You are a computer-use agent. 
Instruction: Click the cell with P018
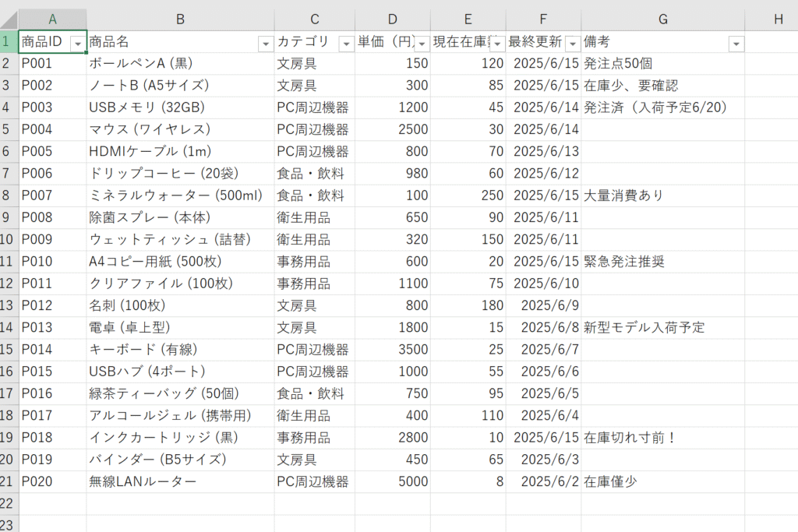point(52,438)
